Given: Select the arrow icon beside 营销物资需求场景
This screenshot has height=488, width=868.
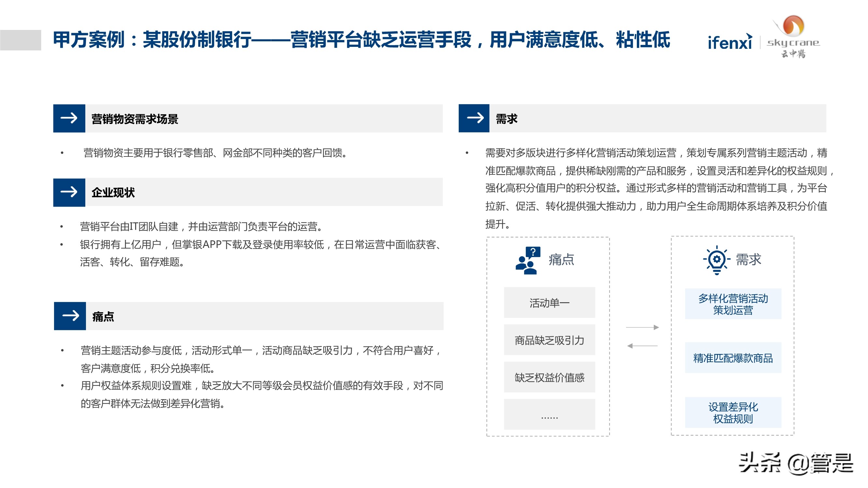Looking at the screenshot, I should [69, 118].
